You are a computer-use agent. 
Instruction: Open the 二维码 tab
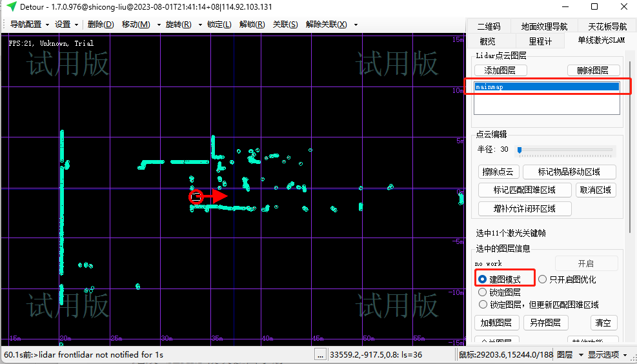click(x=489, y=26)
